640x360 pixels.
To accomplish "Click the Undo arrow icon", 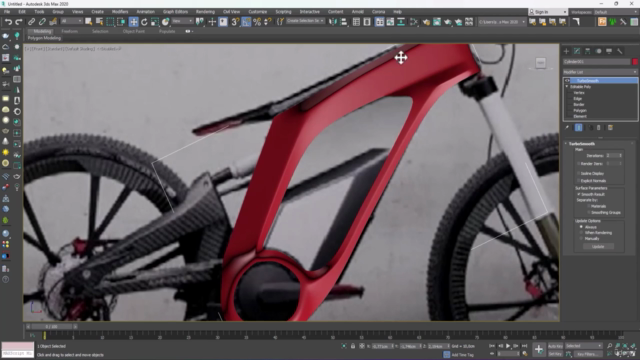I will pos(8,22).
